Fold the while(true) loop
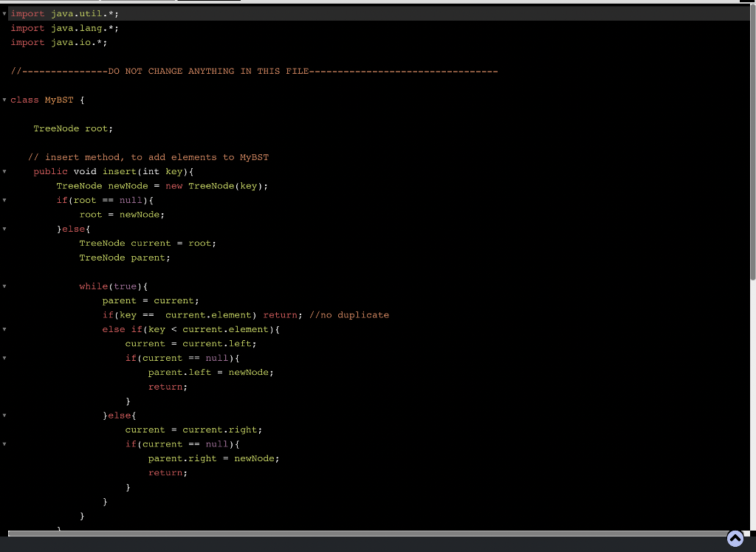Screen dimensions: 756x552 pyautogui.click(x=4, y=286)
